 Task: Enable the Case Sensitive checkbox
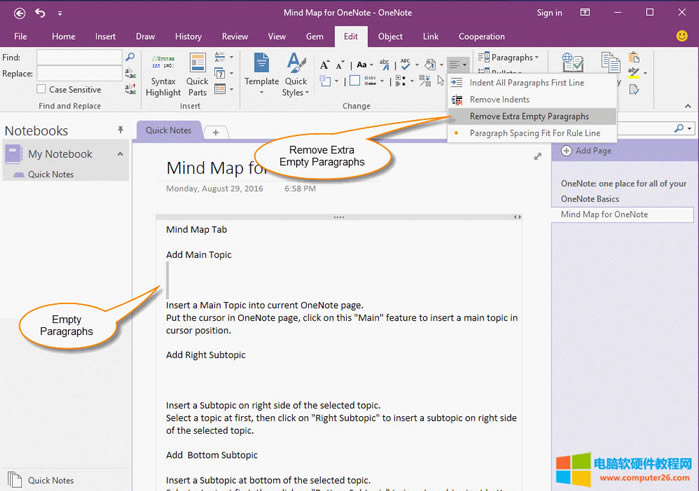(x=42, y=90)
